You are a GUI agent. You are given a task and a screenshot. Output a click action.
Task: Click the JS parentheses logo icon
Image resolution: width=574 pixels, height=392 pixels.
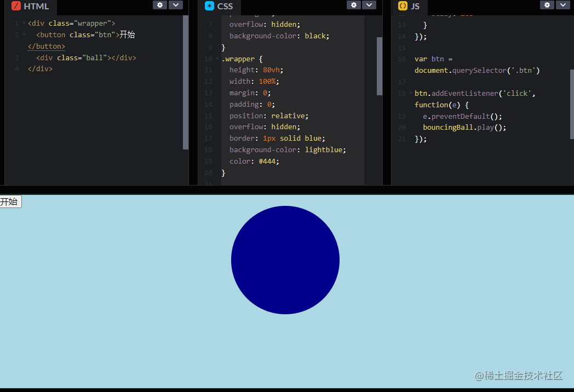[x=403, y=6]
